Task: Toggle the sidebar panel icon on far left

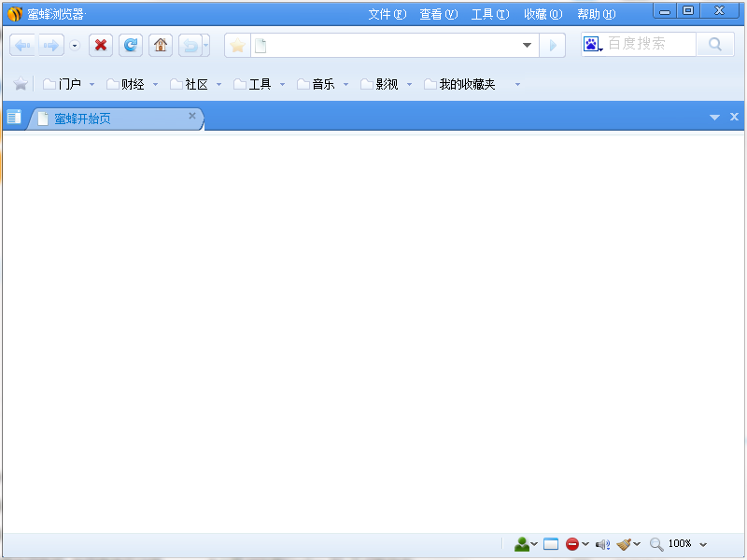Action: 12,116
